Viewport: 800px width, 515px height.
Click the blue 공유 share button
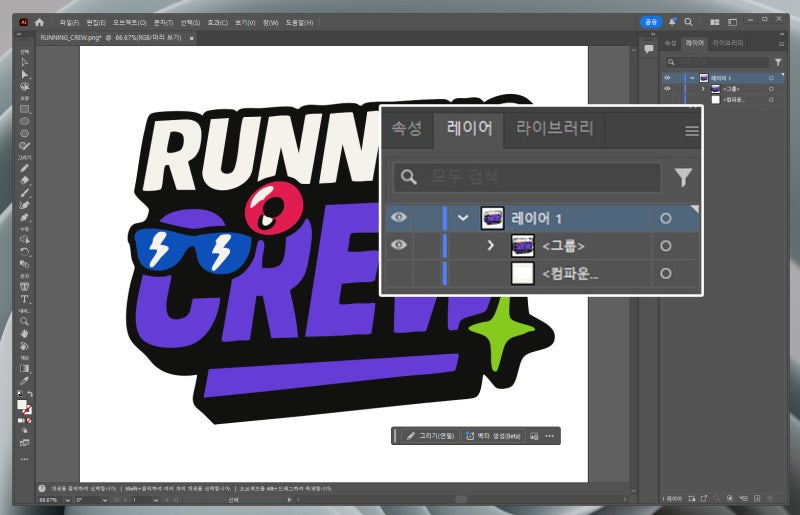651,21
